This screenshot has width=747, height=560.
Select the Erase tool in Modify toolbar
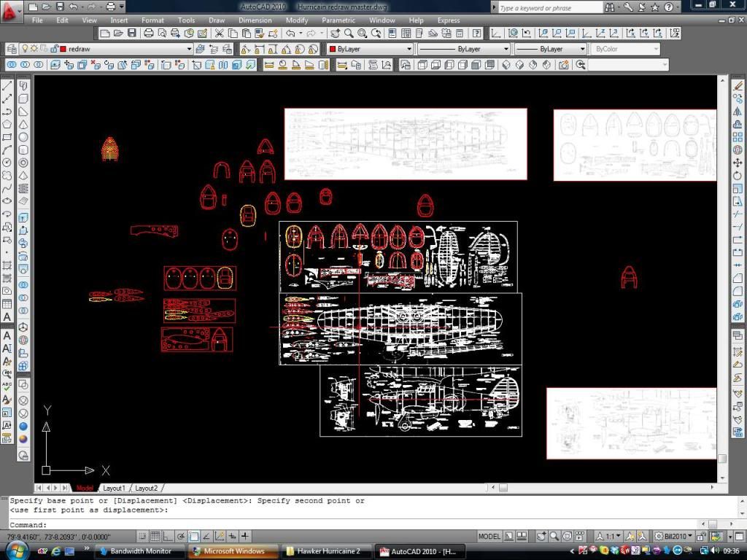738,86
